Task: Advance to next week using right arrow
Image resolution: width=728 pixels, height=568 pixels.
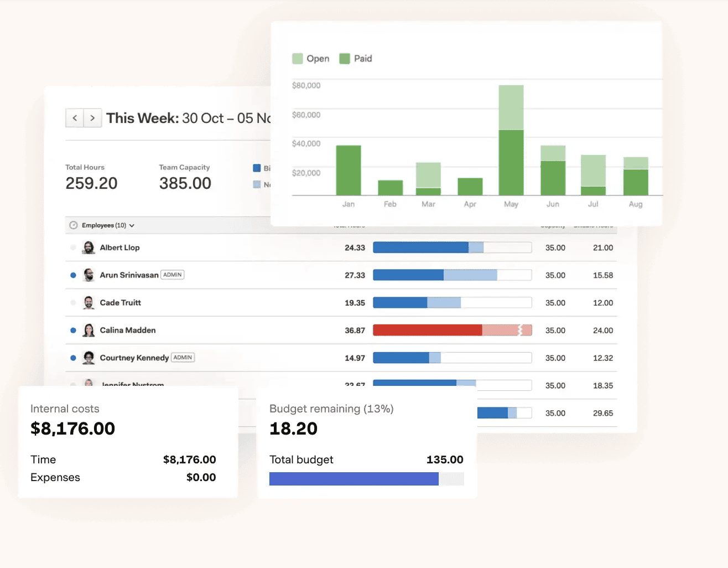Action: 92,118
